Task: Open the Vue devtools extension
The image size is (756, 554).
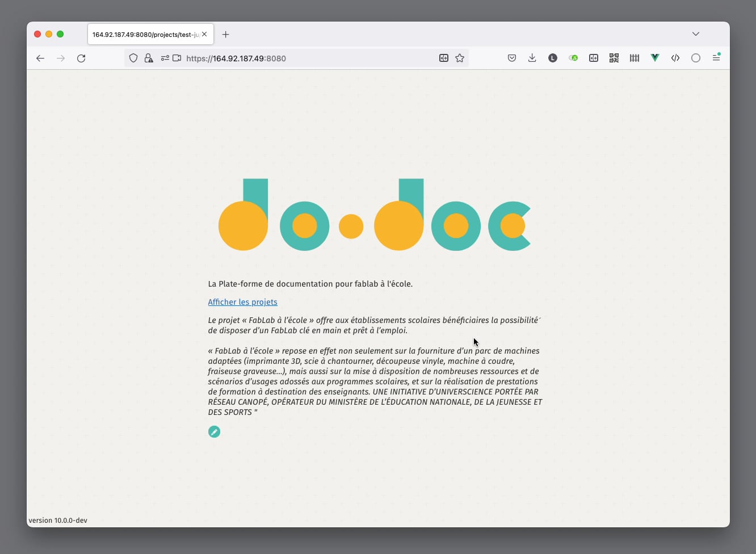Action: [x=655, y=58]
